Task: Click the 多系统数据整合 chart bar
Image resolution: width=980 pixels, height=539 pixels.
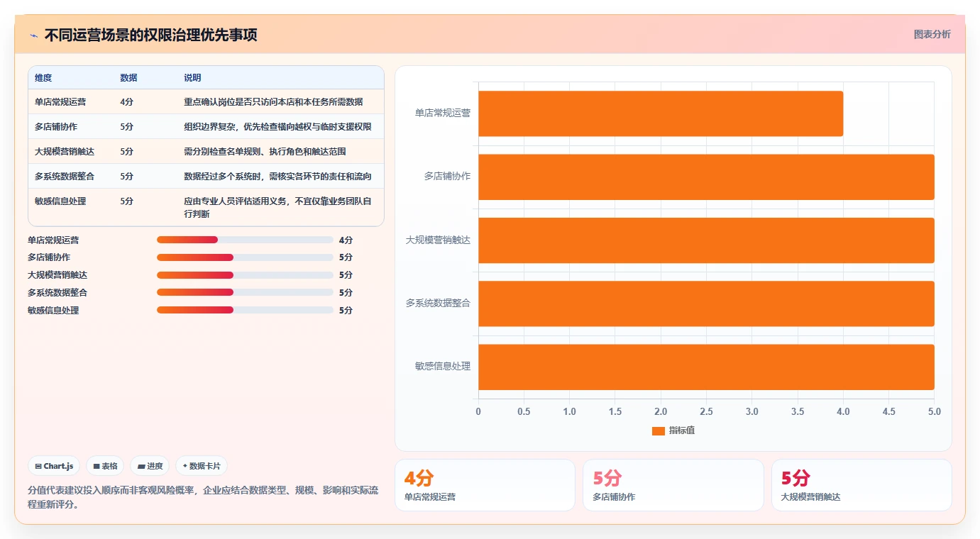Action: coord(706,304)
